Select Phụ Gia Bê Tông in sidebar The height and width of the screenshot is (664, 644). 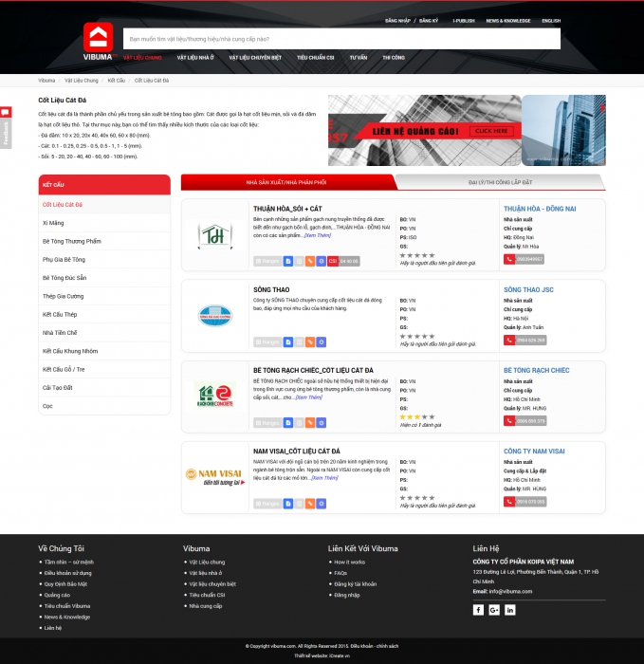point(104,260)
